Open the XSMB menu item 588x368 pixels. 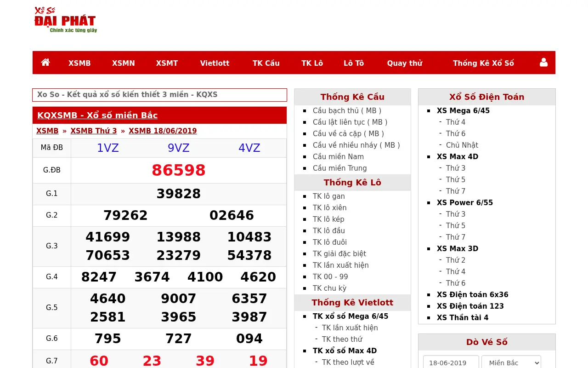point(79,63)
